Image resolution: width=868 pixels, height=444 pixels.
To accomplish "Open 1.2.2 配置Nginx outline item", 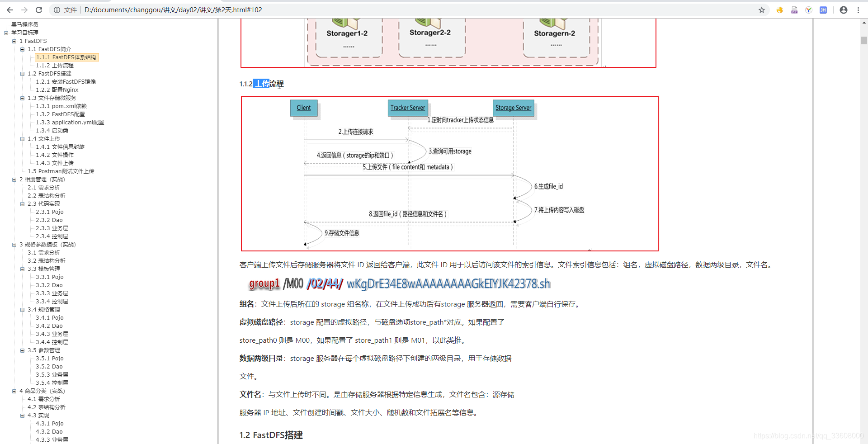I will pyautogui.click(x=57, y=90).
